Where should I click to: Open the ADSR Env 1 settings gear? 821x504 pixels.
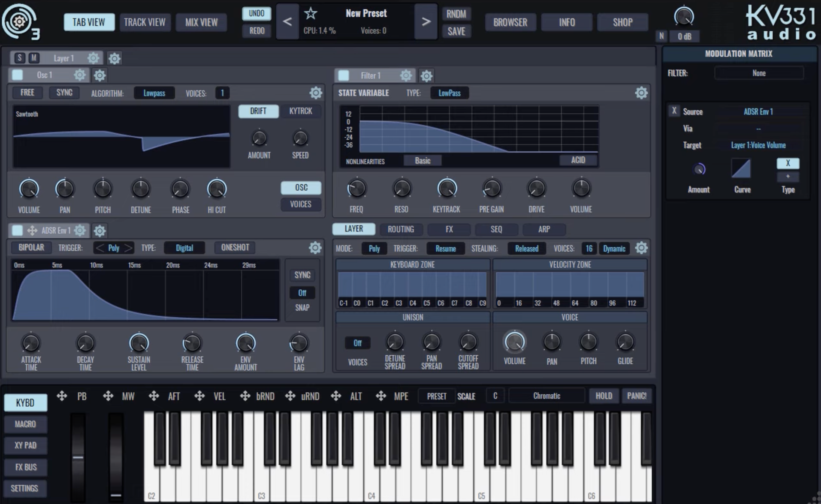coord(80,231)
